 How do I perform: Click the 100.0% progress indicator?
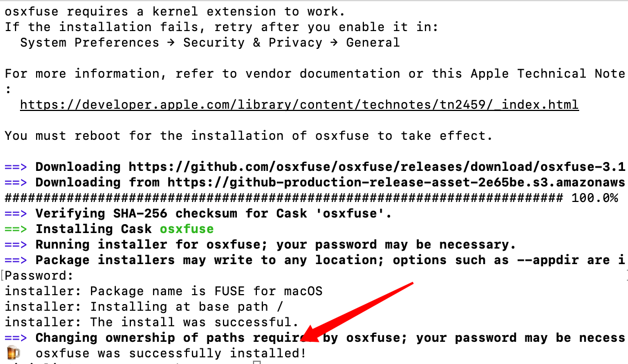tap(594, 198)
